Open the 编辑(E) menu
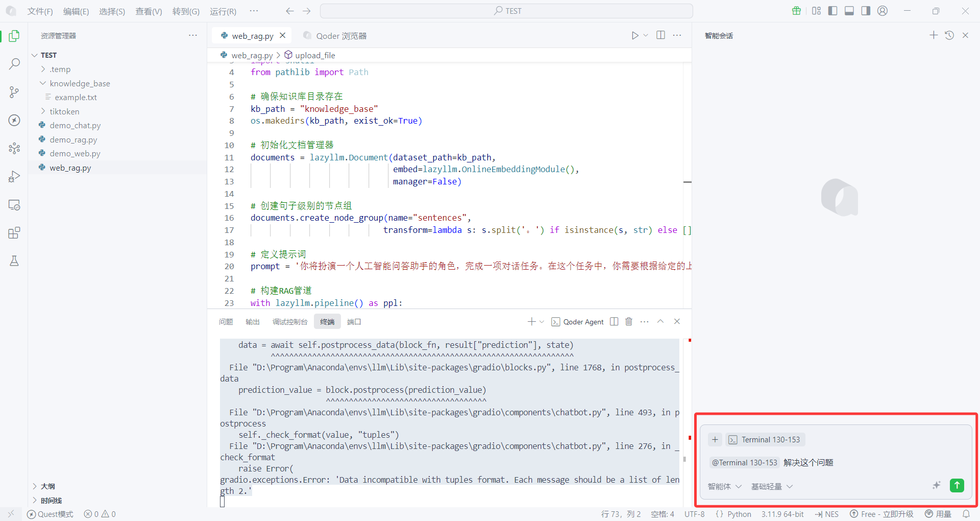Screen dimensions: 980x521 click(76, 11)
